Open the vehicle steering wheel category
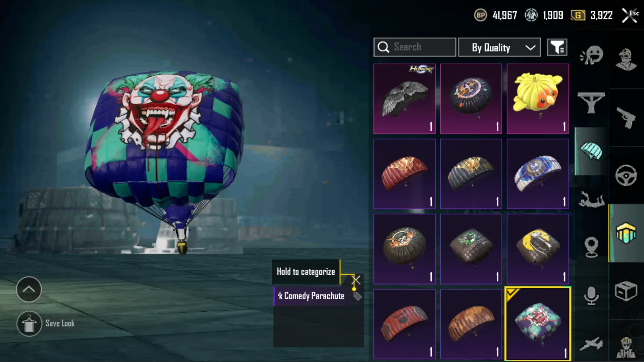 coord(626,175)
